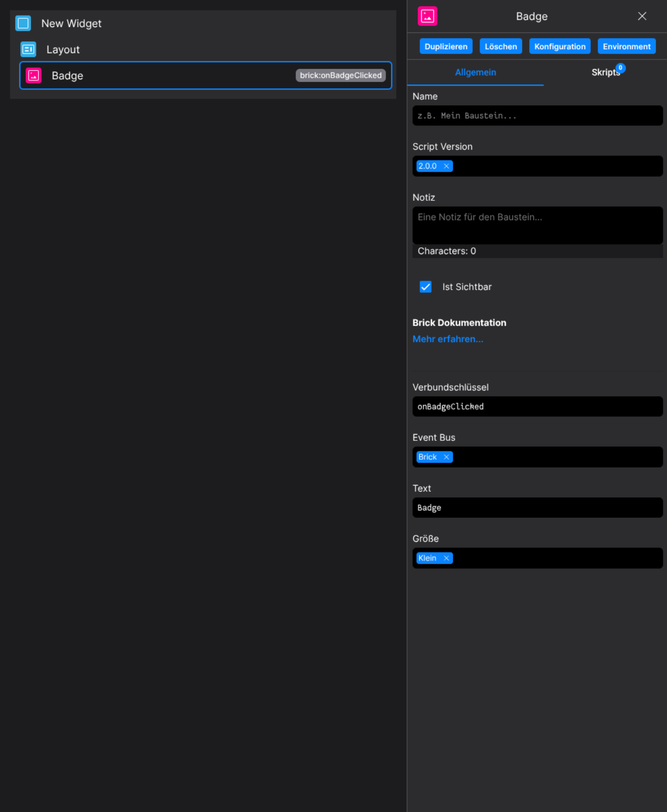
Task: Select the Allgemein tab
Action: 475,73
